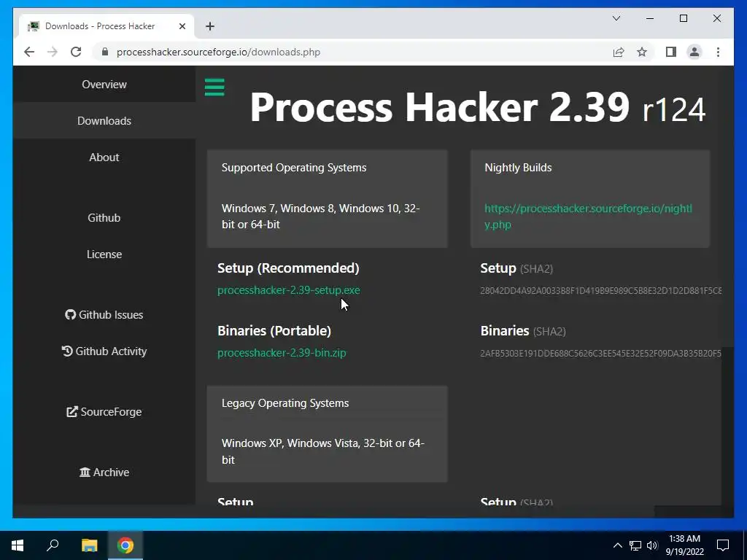Open the Chrome profile avatar
Image resolution: width=747 pixels, height=560 pixels.
click(694, 52)
